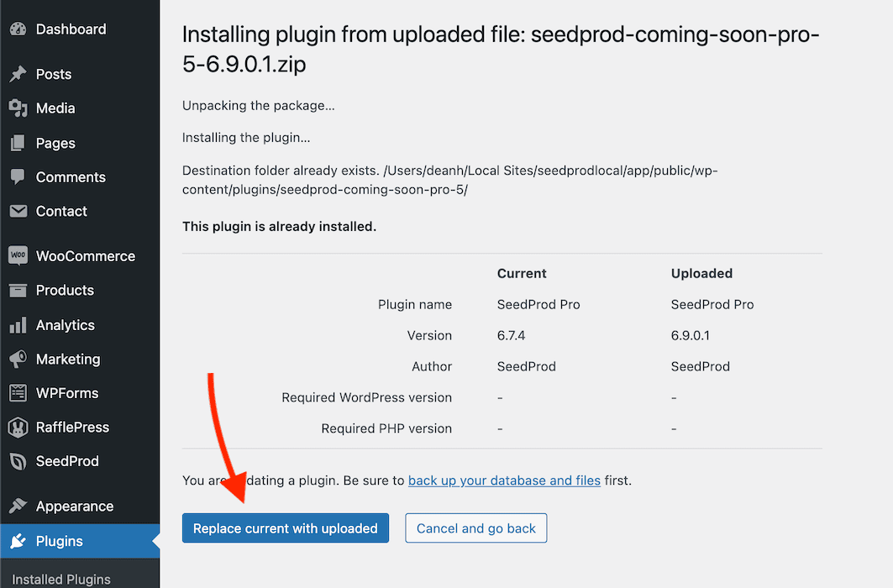Click Cancel and go back button
893x588 pixels.
[x=476, y=528]
